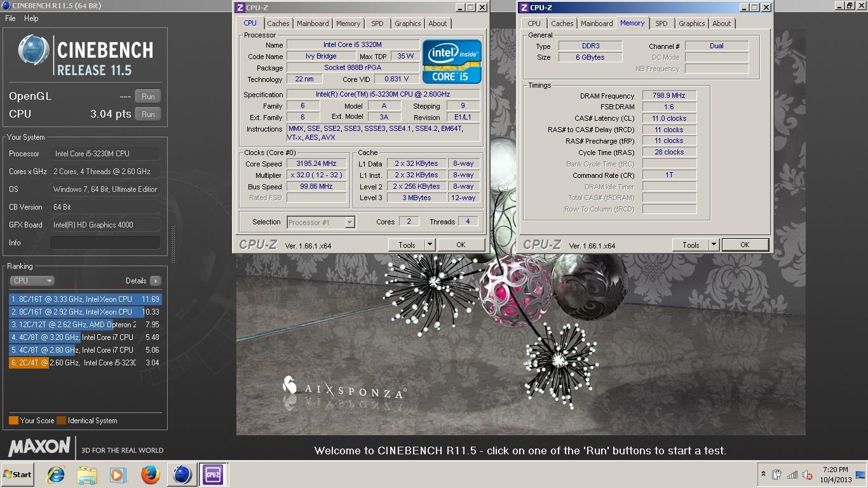This screenshot has height=488, width=868.
Task: Expand ranking Details arrow button
Action: coord(155,280)
